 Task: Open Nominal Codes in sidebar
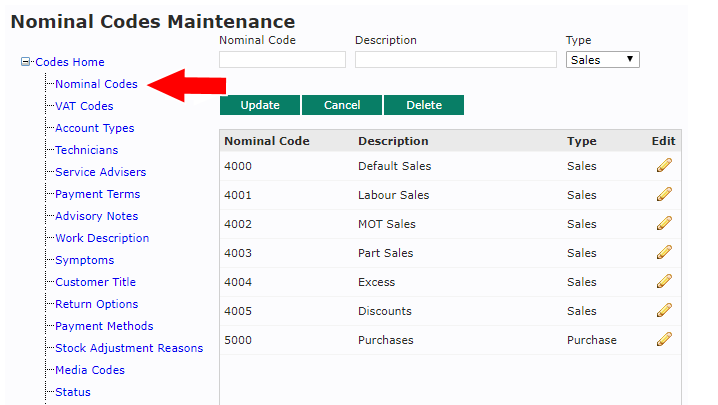[96, 84]
